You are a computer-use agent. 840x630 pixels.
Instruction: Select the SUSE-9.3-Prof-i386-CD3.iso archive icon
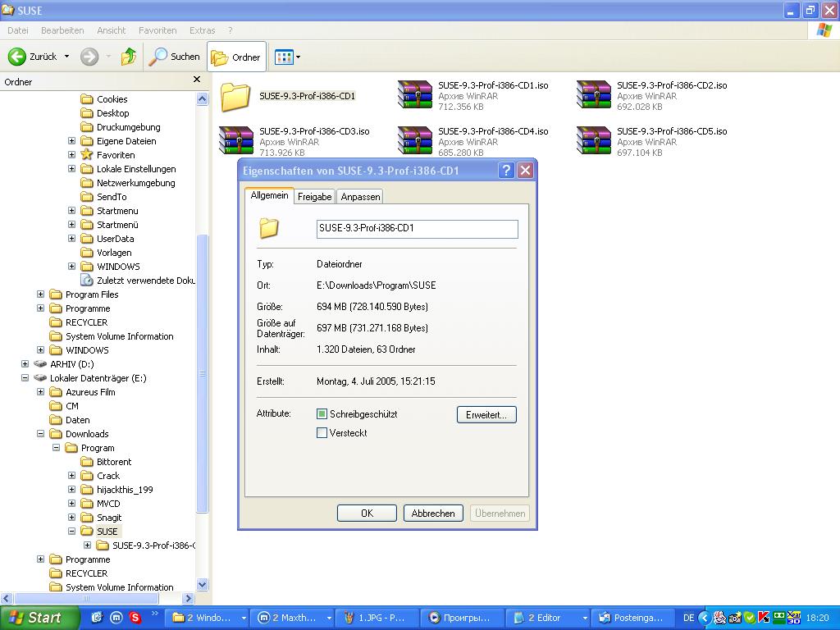pos(236,141)
